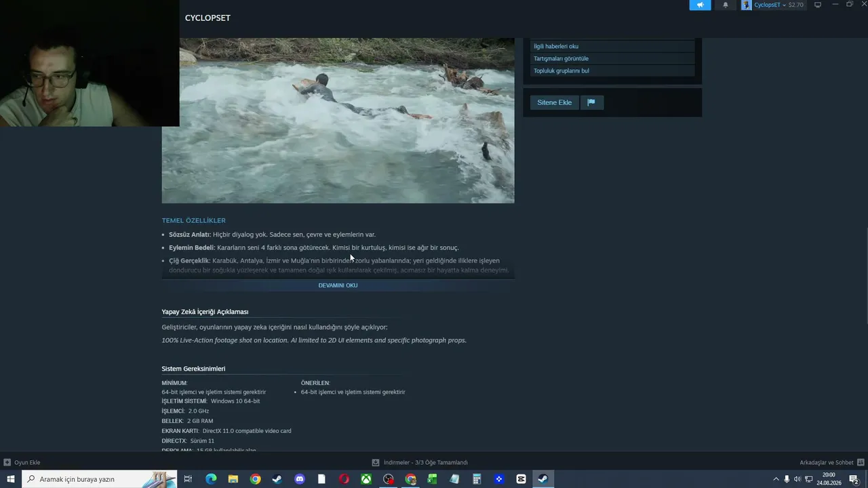868x488 pixels.
Task: Click the microphone tray icon
Action: point(787,479)
